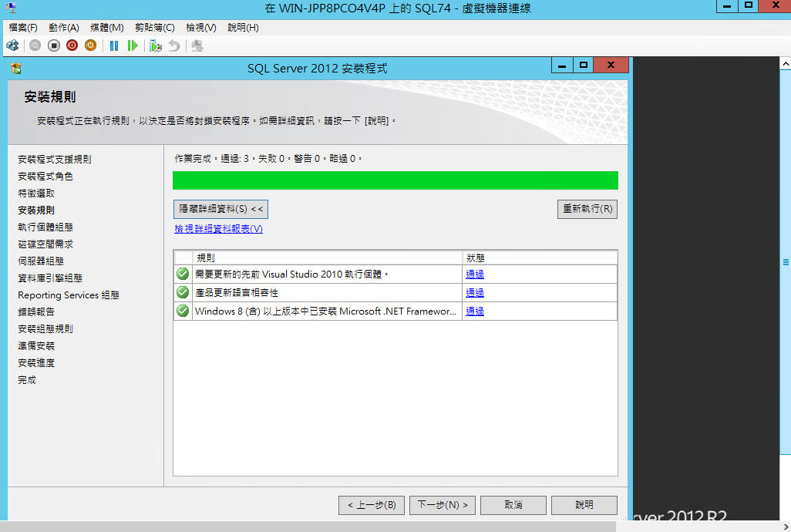Click the 錯誤報告 step in sidebar
The height and width of the screenshot is (532, 791).
click(36, 312)
